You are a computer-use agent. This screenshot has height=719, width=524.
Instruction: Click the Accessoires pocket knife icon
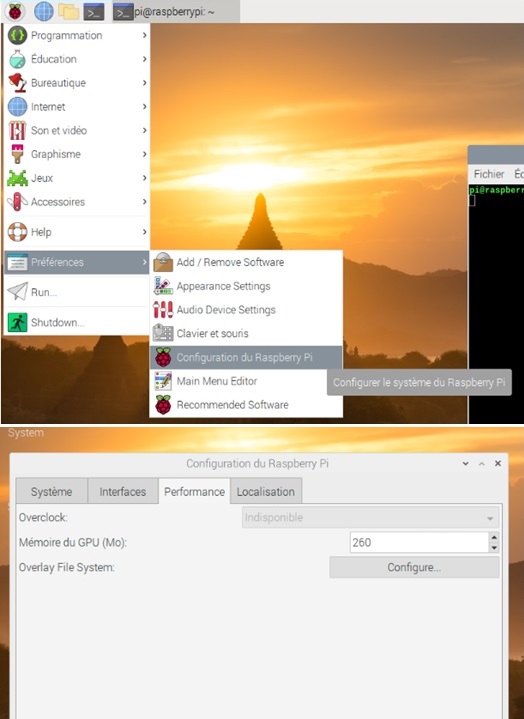pos(17,202)
